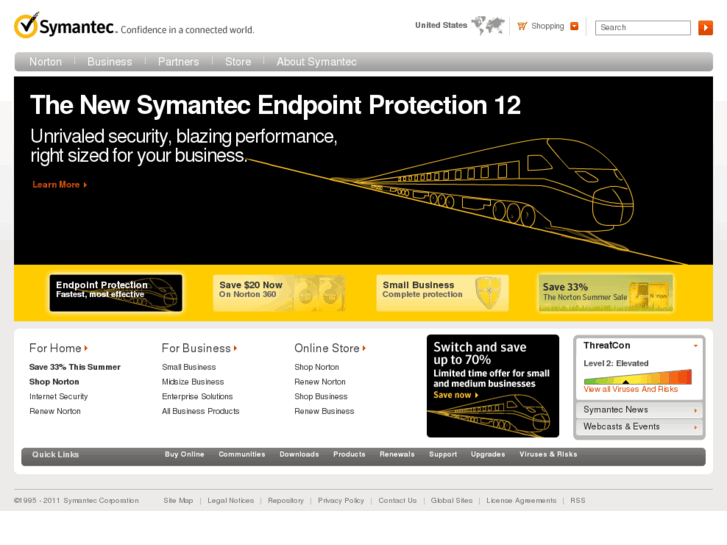Open the Renew Business link
This screenshot has height=545, width=727.
click(324, 411)
